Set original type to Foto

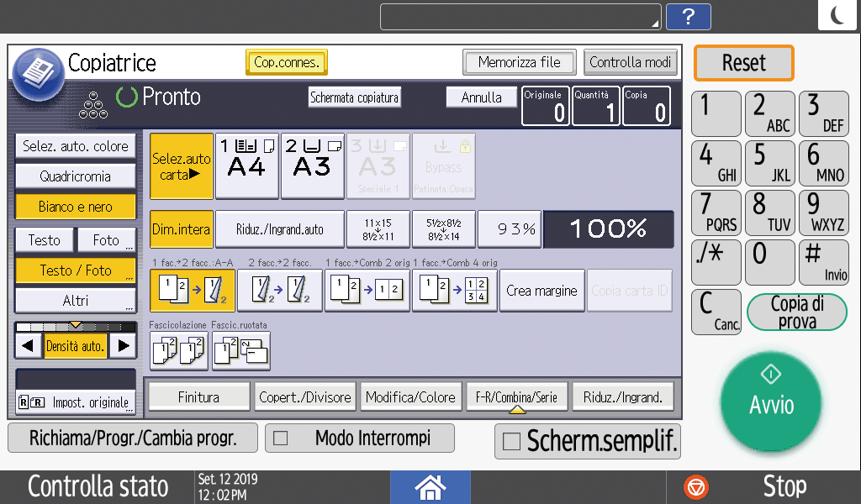click(x=107, y=240)
